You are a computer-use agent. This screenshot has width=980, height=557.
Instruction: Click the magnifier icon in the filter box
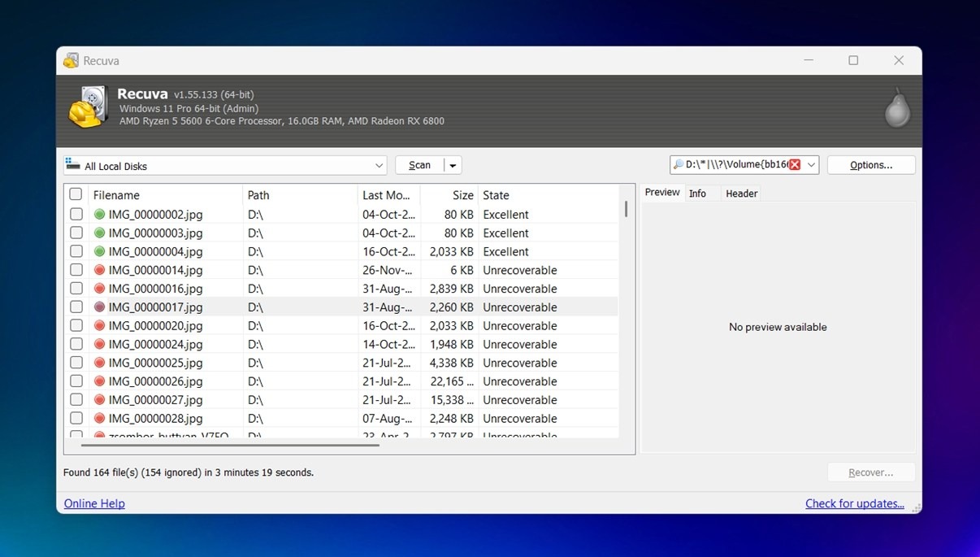[x=678, y=164]
